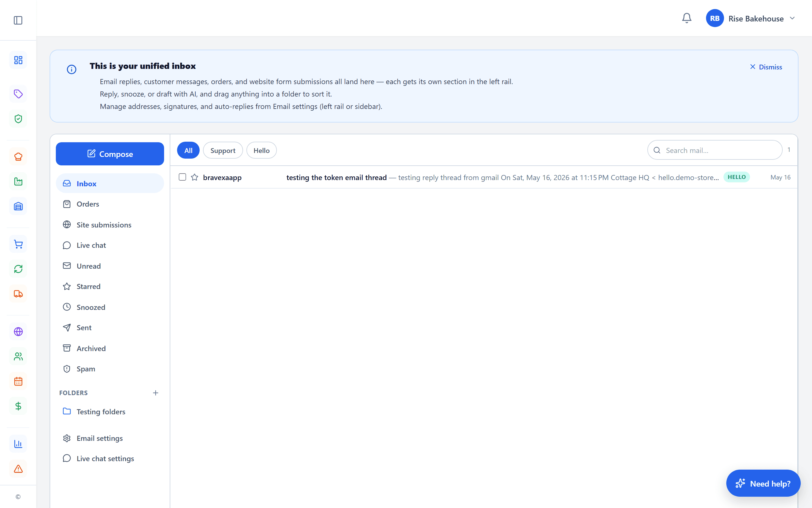The image size is (812, 508).
Task: Open the purple globe icon in sidebar
Action: point(18,332)
